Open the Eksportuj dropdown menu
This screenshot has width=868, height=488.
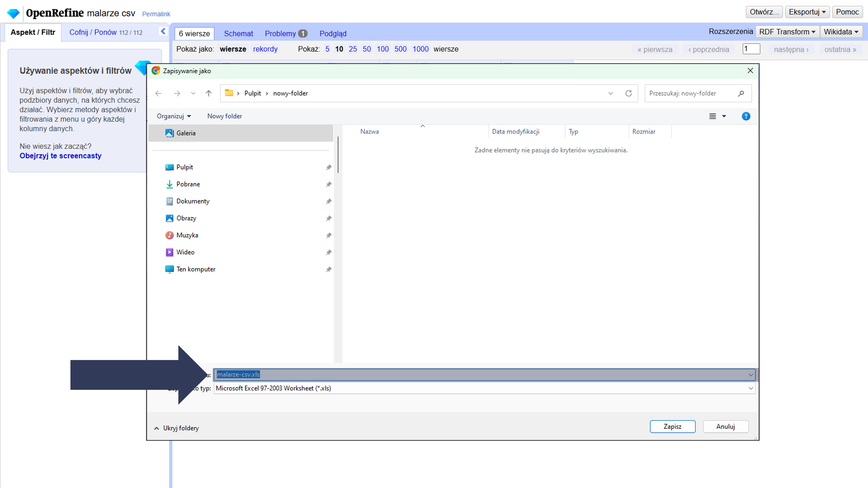[x=807, y=12]
